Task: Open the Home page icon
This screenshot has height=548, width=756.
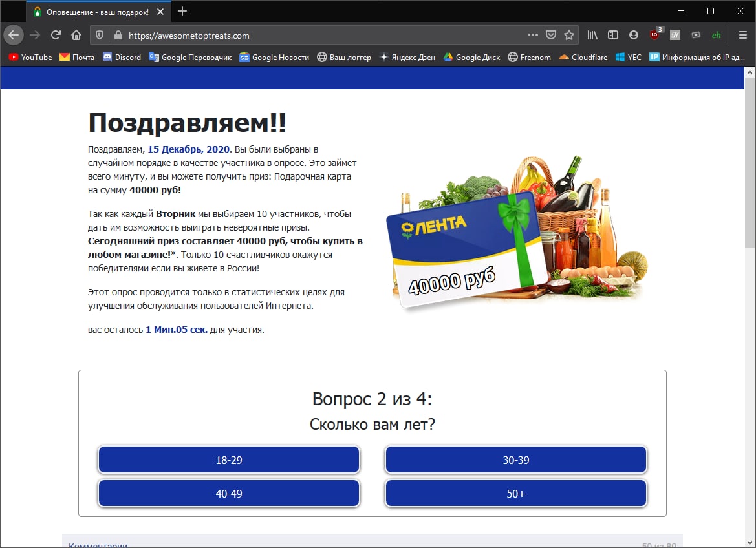Action: [x=76, y=35]
